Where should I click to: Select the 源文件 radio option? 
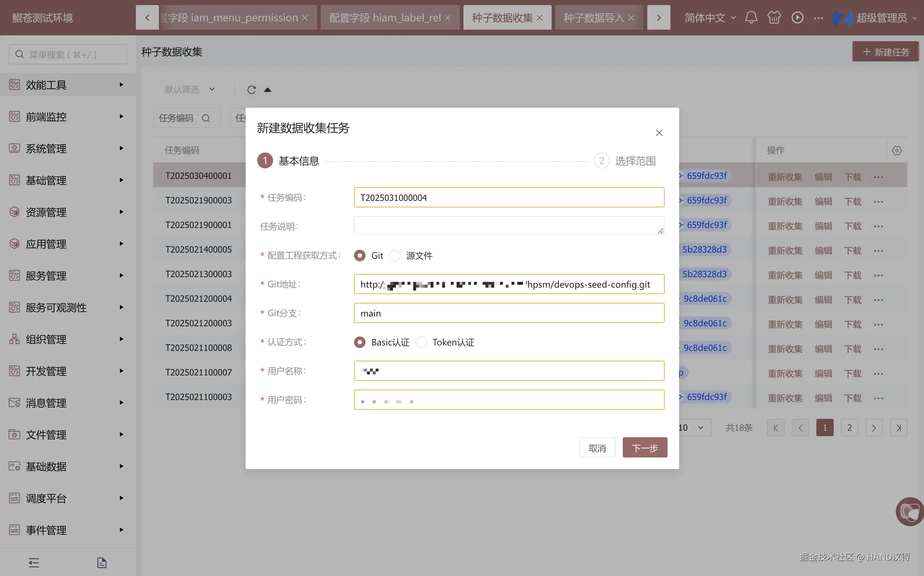coord(395,255)
